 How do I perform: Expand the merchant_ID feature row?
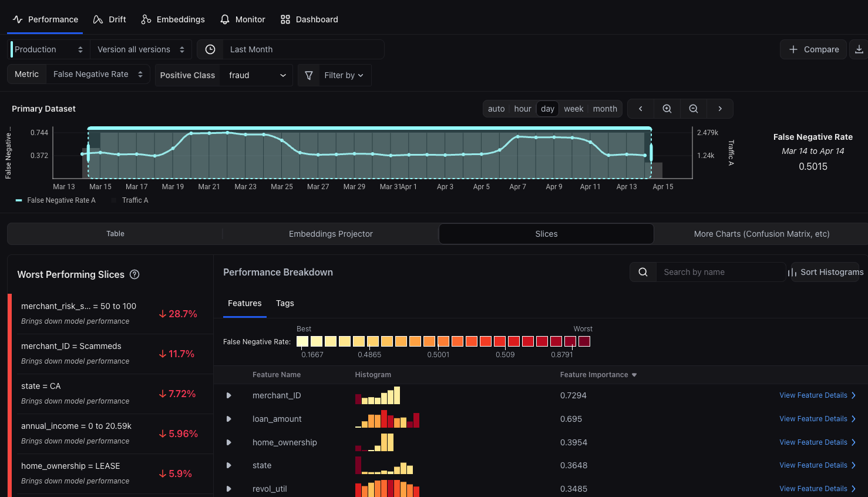(228, 395)
